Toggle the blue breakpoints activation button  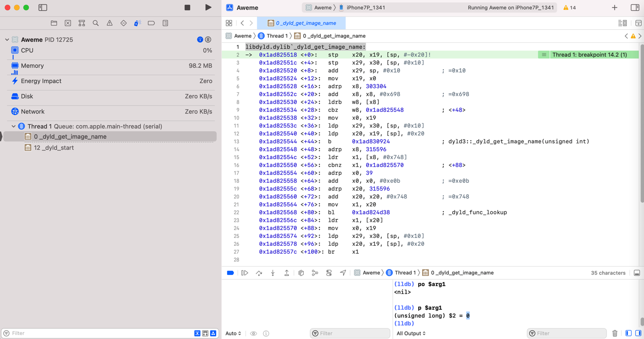(x=230, y=273)
